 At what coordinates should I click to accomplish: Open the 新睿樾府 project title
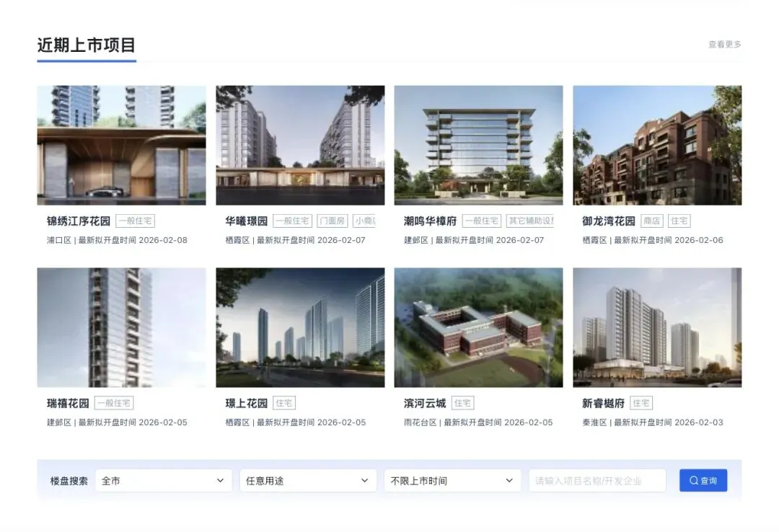coord(603,403)
